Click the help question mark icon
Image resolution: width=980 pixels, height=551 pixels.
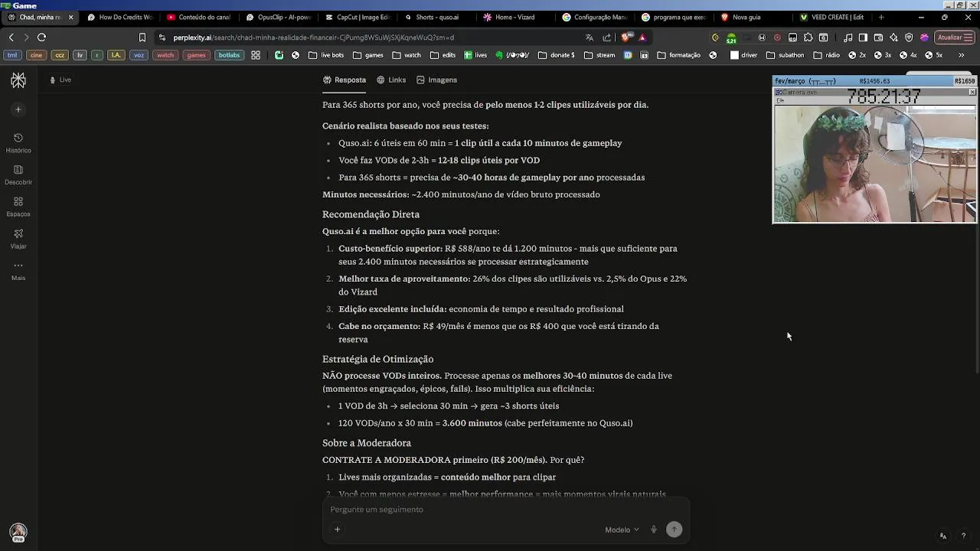point(963,536)
